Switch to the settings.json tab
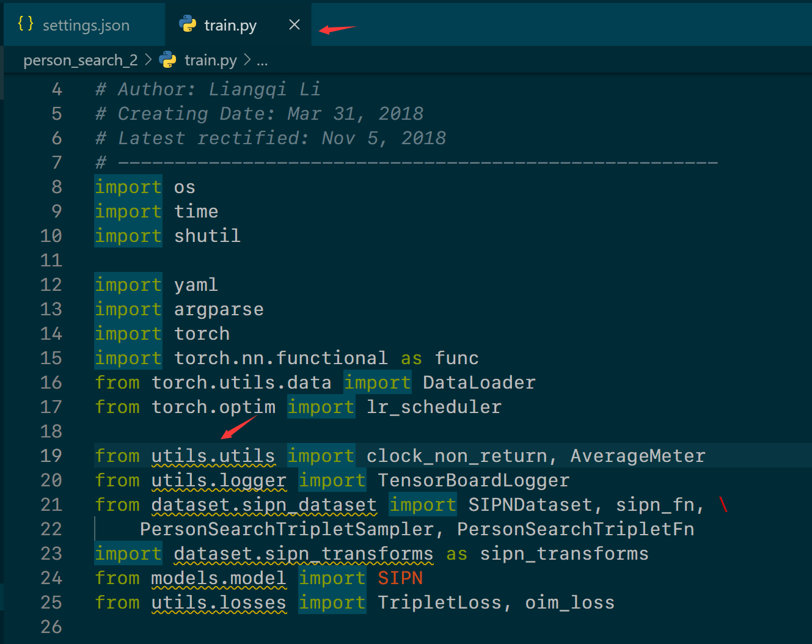The width and height of the screenshot is (812, 644). tap(86, 24)
